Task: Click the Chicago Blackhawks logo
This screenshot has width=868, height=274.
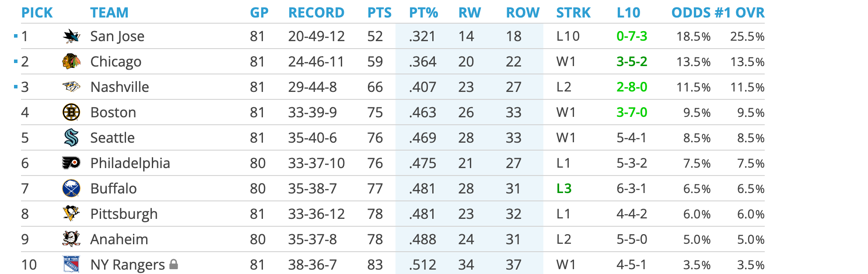Action: click(x=71, y=62)
